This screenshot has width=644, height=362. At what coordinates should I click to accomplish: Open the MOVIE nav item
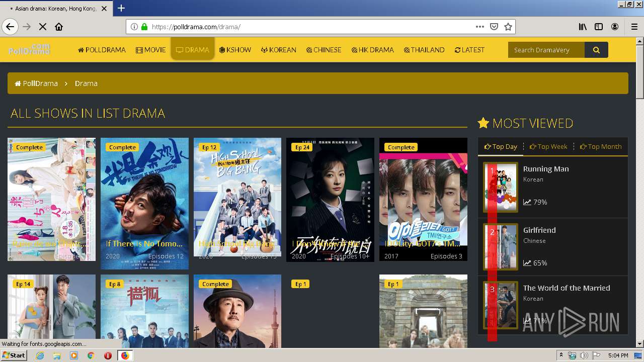point(150,50)
